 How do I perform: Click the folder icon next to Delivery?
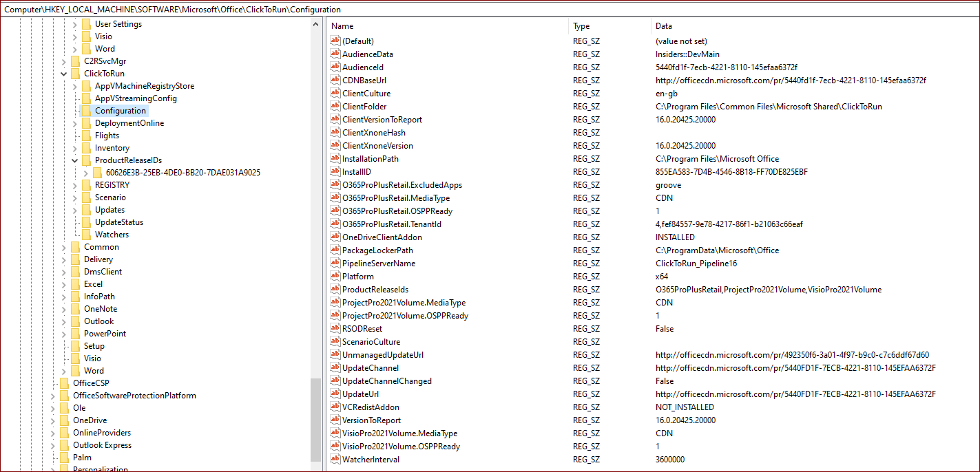click(x=76, y=259)
